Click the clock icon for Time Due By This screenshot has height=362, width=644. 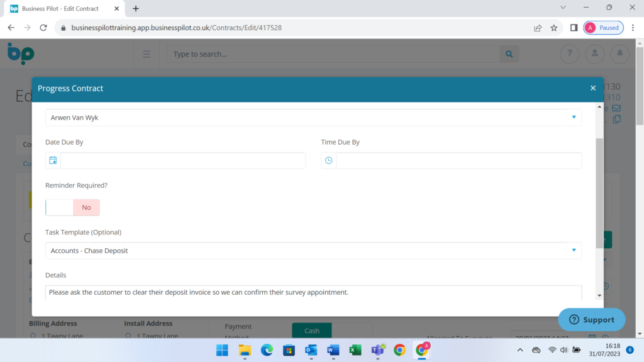click(x=329, y=161)
